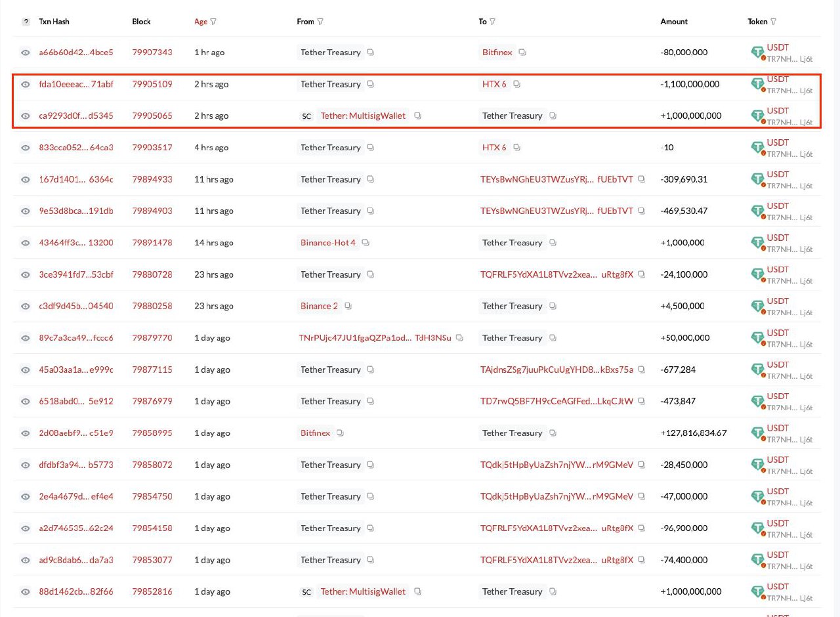Open block 79907343 details
The image size is (840, 617).
[152, 53]
